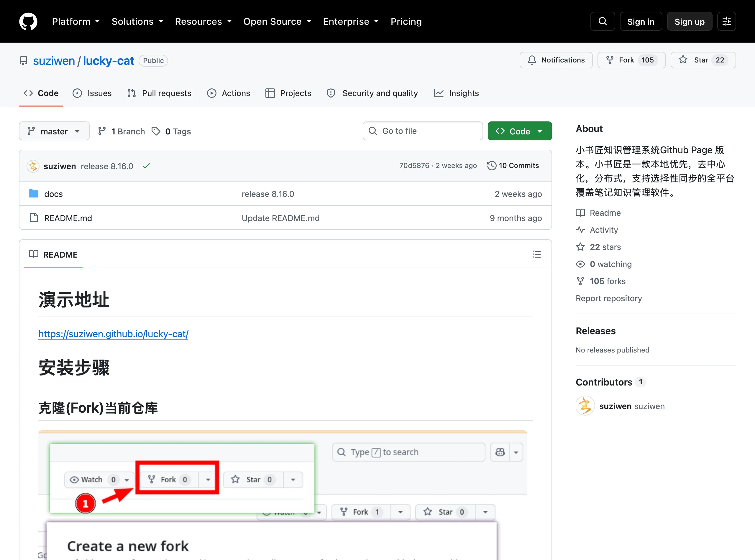This screenshot has width=755, height=560.
Task: Click the README fork tutorial screenshot
Action: [x=283, y=495]
